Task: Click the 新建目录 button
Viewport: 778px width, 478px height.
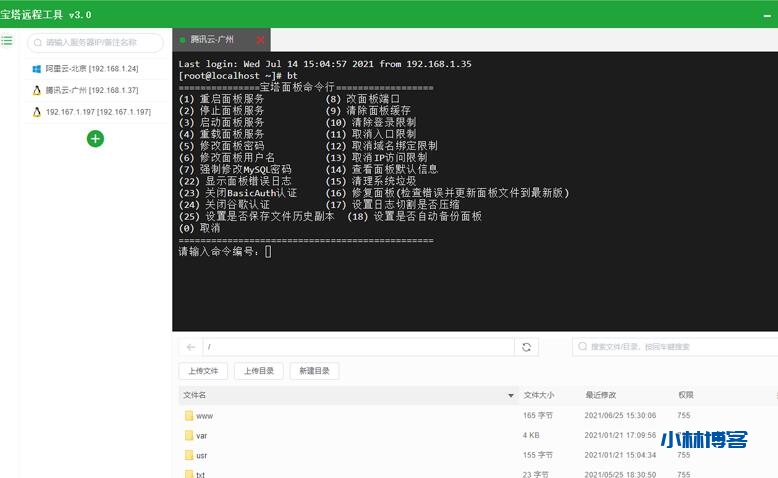Action: click(314, 371)
